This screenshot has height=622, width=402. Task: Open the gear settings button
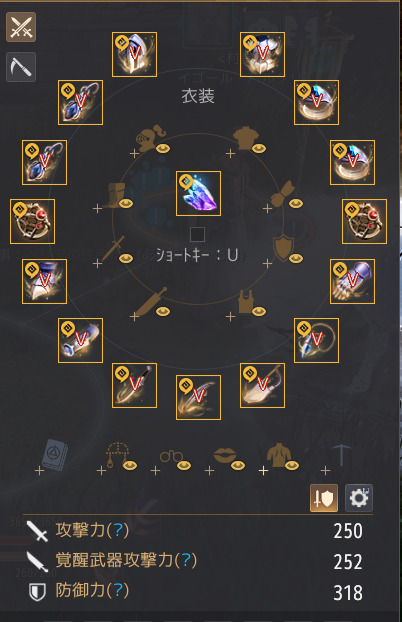[359, 498]
